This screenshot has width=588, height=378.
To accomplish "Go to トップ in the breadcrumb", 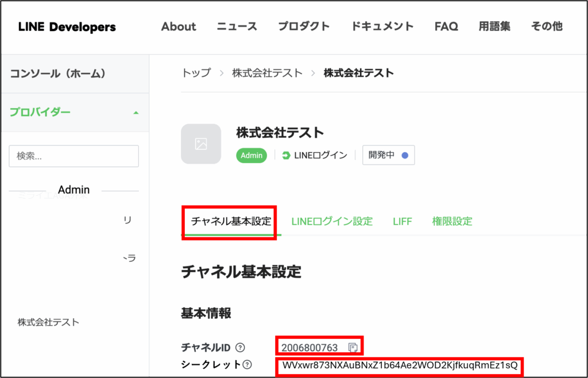I will [x=196, y=73].
